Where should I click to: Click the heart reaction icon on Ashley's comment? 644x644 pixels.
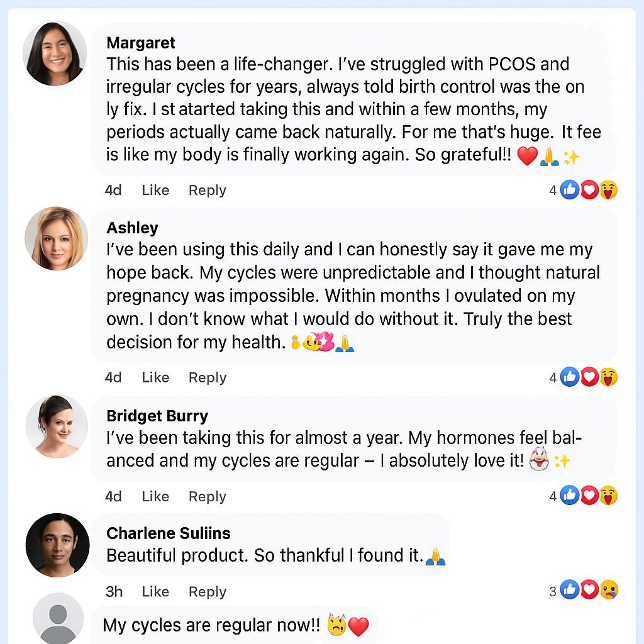click(589, 377)
